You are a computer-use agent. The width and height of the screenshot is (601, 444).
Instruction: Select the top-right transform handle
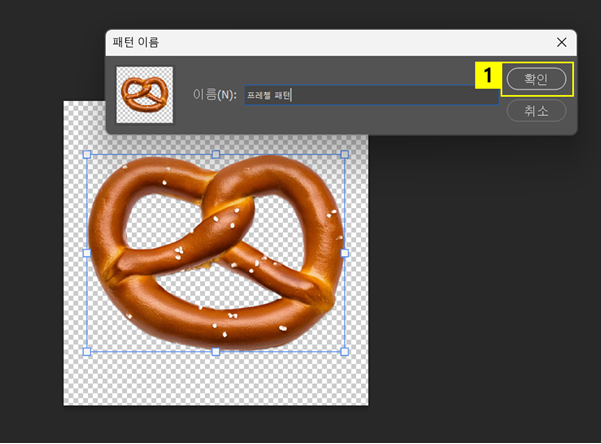click(x=345, y=155)
